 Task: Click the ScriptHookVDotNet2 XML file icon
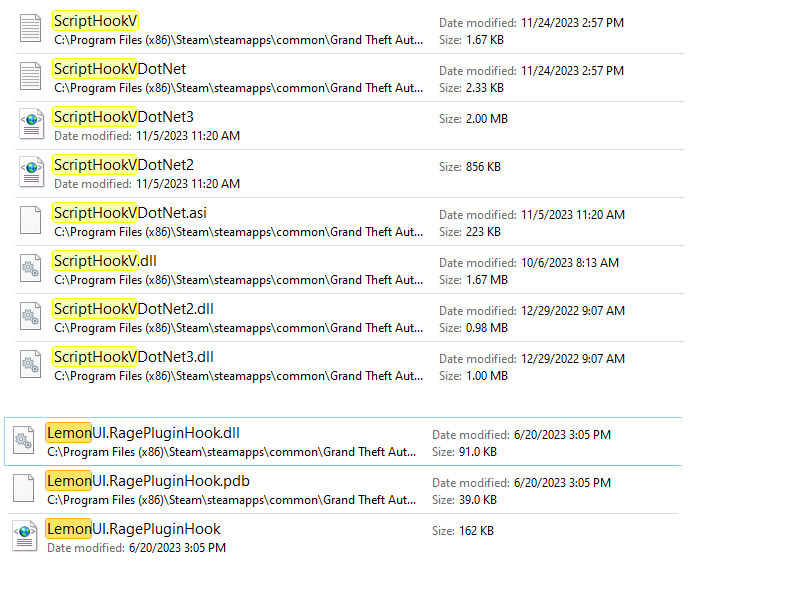click(x=31, y=172)
